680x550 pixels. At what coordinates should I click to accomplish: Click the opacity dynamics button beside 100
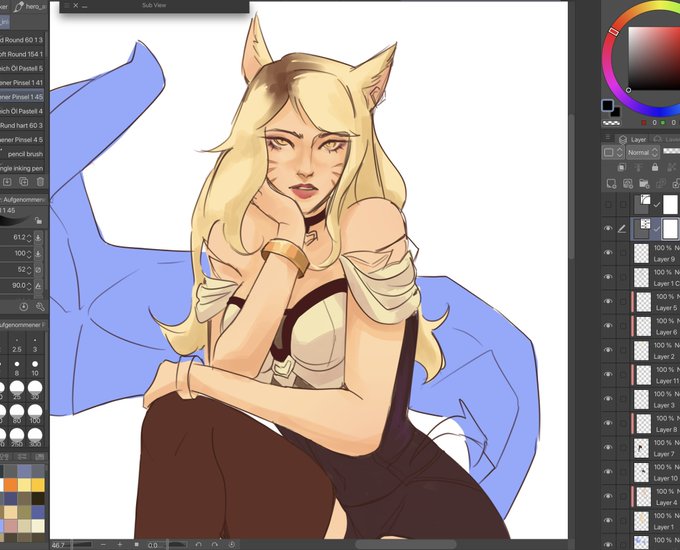tap(39, 253)
